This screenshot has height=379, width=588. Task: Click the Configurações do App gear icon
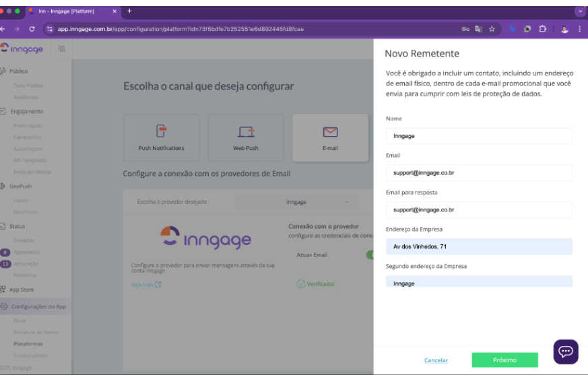pyautogui.click(x=4, y=306)
